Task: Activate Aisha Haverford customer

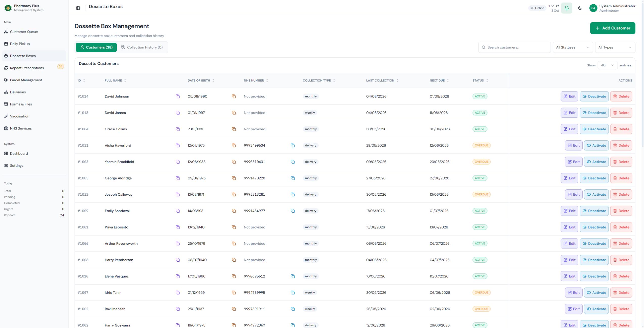Action: tap(596, 145)
